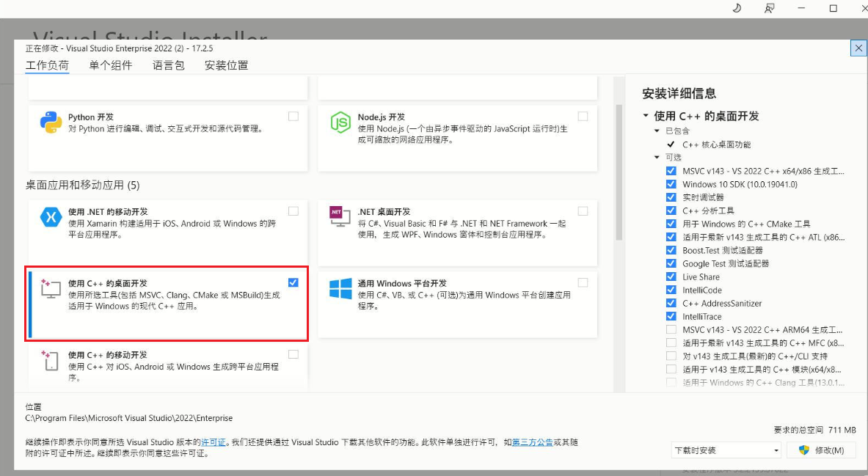Click the C++ mobile development phone icon
The height and width of the screenshot is (476, 868).
coord(49,360)
